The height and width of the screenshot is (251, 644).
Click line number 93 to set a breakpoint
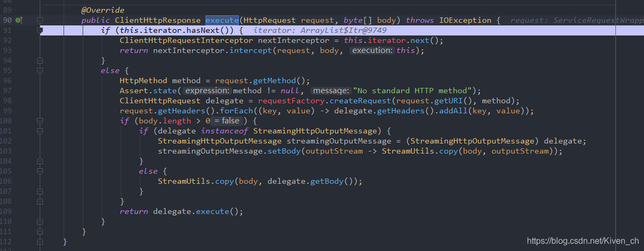7,50
